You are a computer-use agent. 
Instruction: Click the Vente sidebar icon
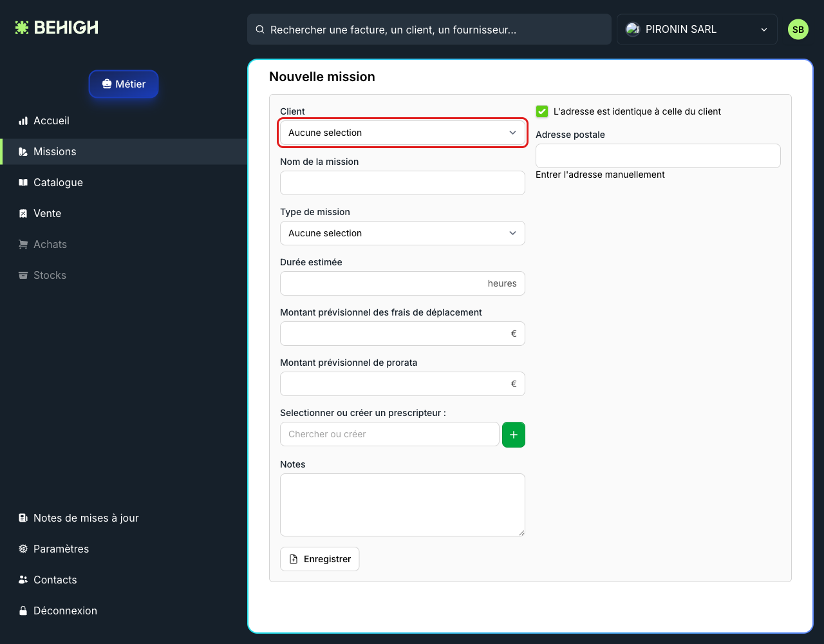coord(23,214)
